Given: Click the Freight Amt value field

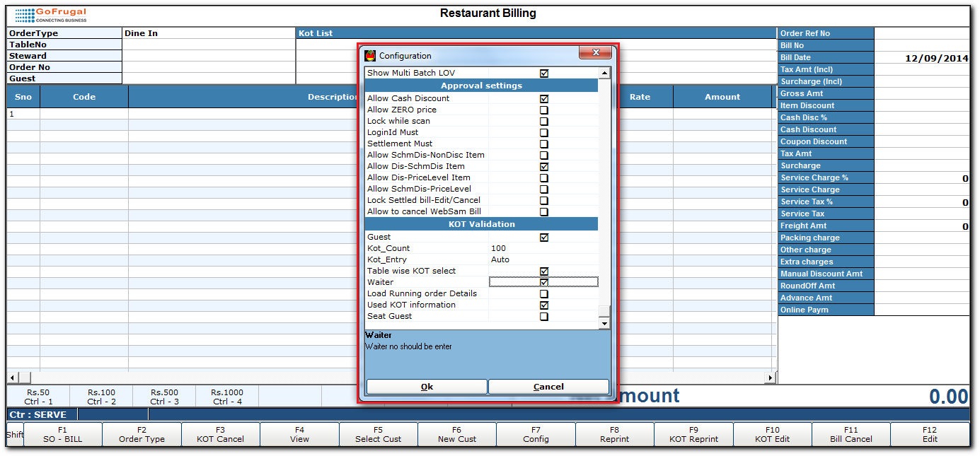Looking at the screenshot, I should 922,226.
